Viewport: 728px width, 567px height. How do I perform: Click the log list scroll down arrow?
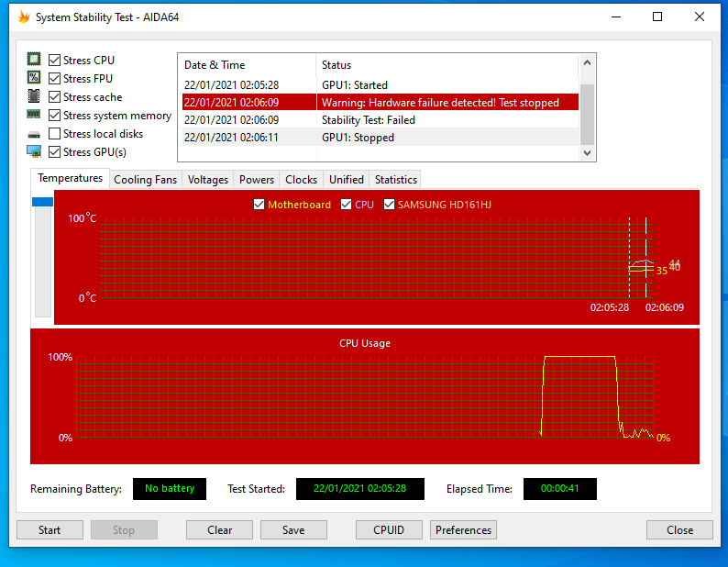click(588, 153)
